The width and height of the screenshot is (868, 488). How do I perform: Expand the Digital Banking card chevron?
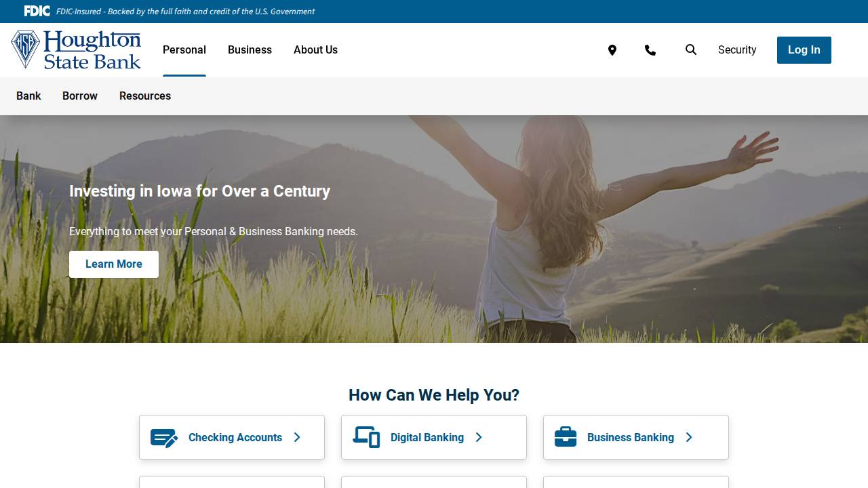(x=479, y=437)
